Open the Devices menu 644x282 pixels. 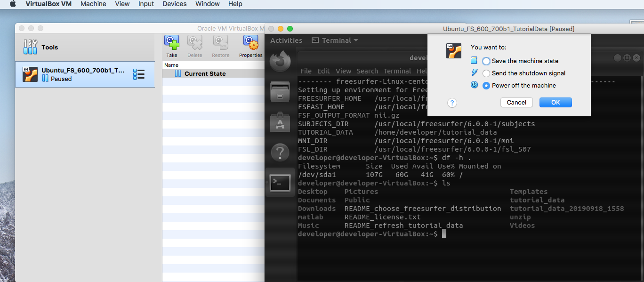174,4
